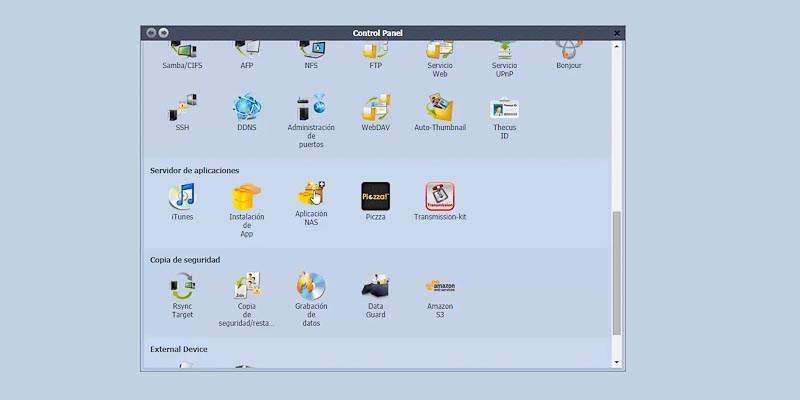Close the Control Panel window

(x=617, y=33)
